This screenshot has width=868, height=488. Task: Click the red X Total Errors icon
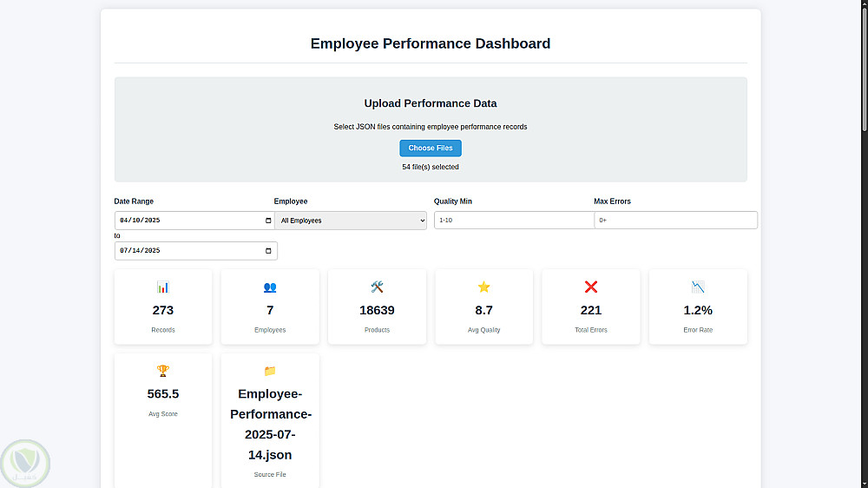pos(591,287)
